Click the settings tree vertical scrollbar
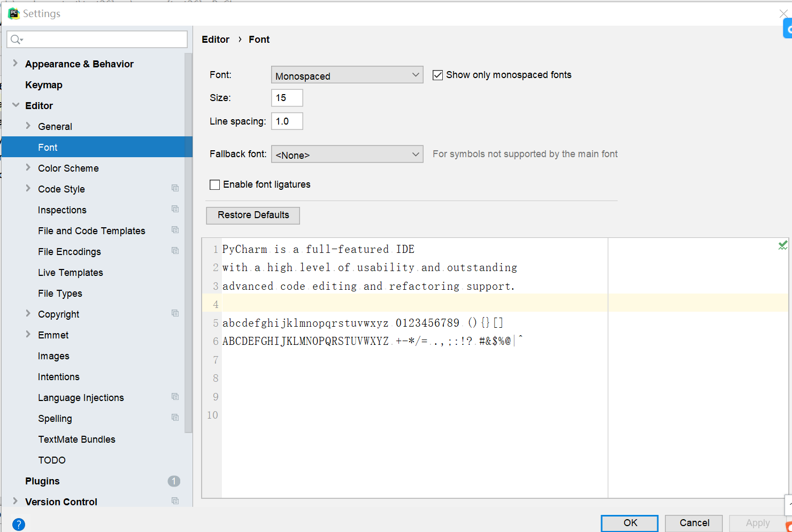This screenshot has height=532, width=792. [188, 242]
